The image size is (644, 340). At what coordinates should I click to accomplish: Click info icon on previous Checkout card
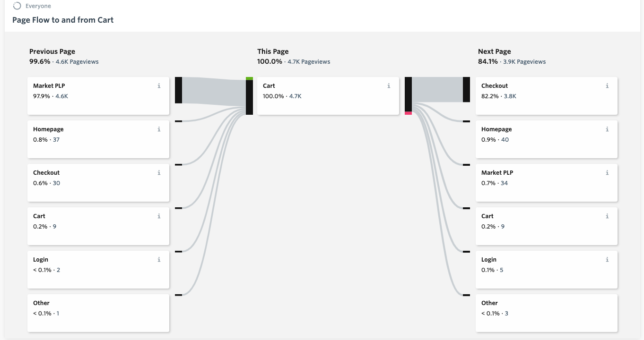[x=159, y=173]
